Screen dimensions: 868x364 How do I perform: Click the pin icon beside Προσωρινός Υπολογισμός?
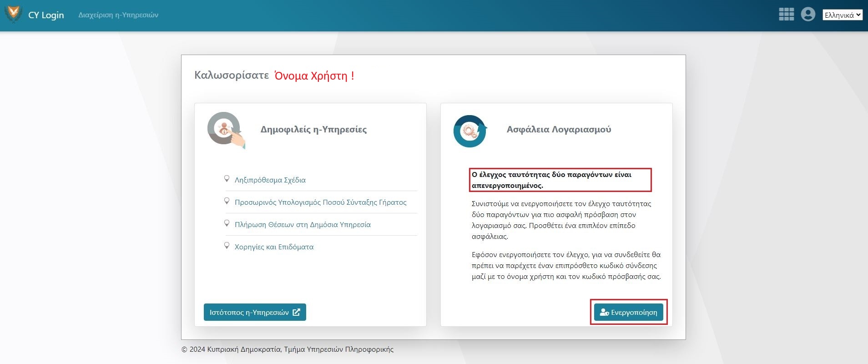(x=227, y=201)
